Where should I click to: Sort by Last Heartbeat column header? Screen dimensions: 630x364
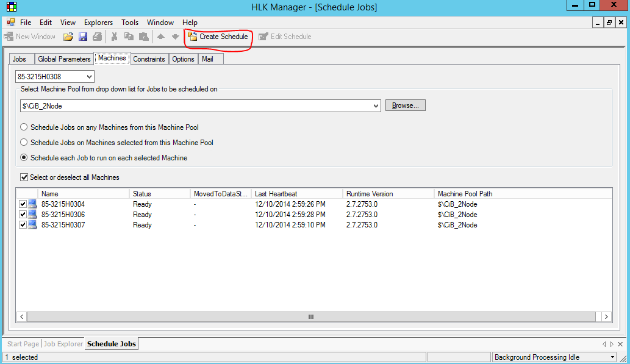(x=297, y=194)
